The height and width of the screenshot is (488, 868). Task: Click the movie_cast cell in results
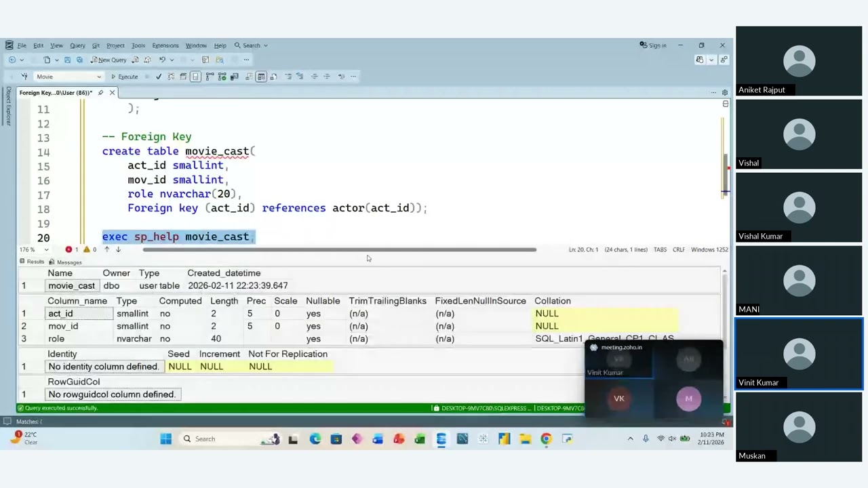pos(71,285)
